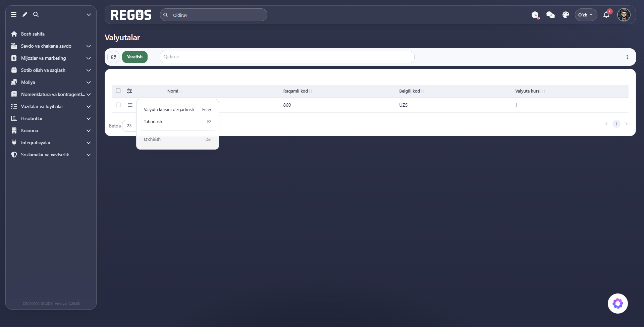Viewport: 644px width, 327px height.
Task: Choose O'chirish from the context menu
Action: tap(177, 140)
